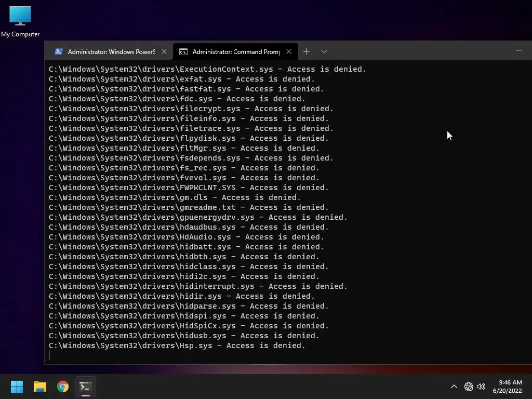Click the fs_rec.sys output line
The width and height of the screenshot is (532, 399).
click(x=184, y=168)
